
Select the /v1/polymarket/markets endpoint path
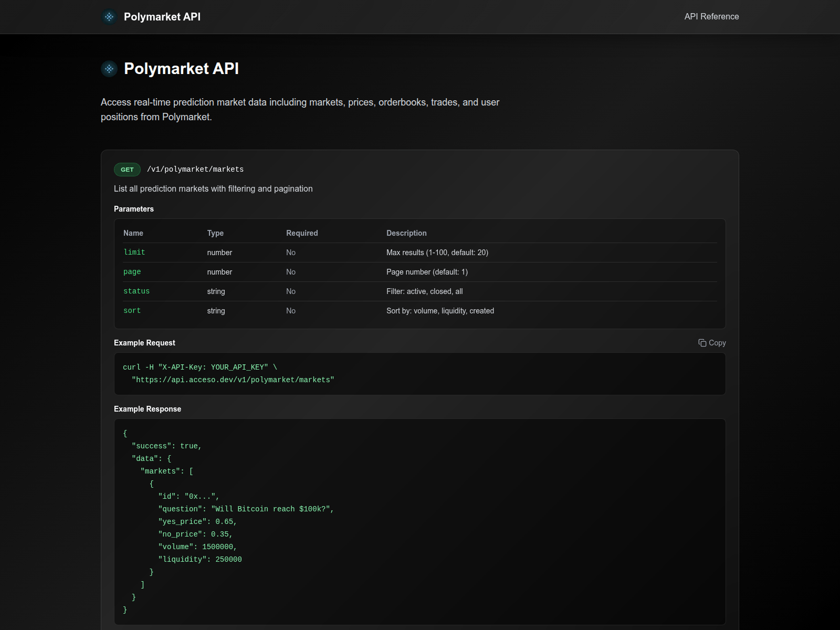195,170
